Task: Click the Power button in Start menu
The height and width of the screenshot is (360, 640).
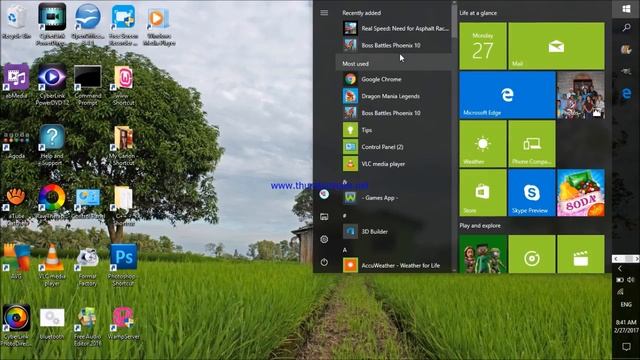Action: point(324,262)
